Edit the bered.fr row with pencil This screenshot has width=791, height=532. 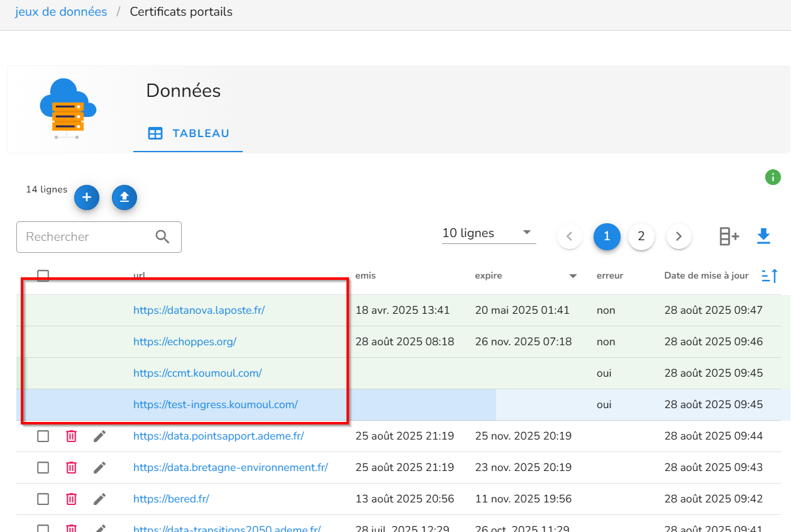[x=99, y=499]
